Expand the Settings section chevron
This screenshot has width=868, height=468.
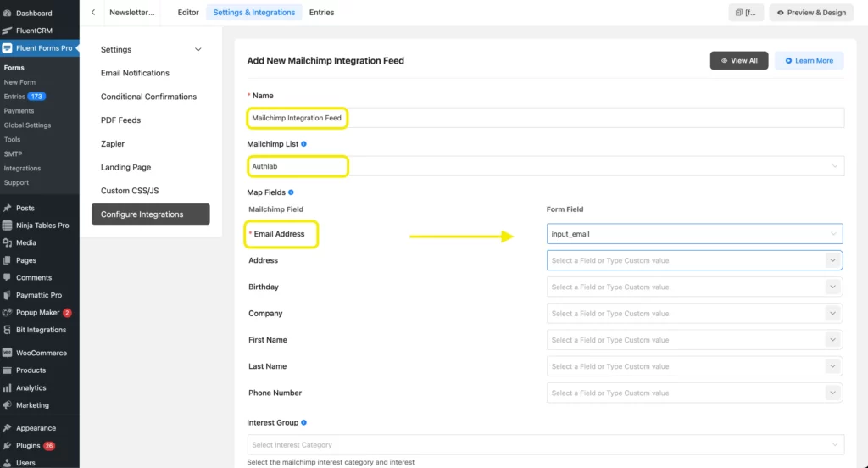(198, 49)
